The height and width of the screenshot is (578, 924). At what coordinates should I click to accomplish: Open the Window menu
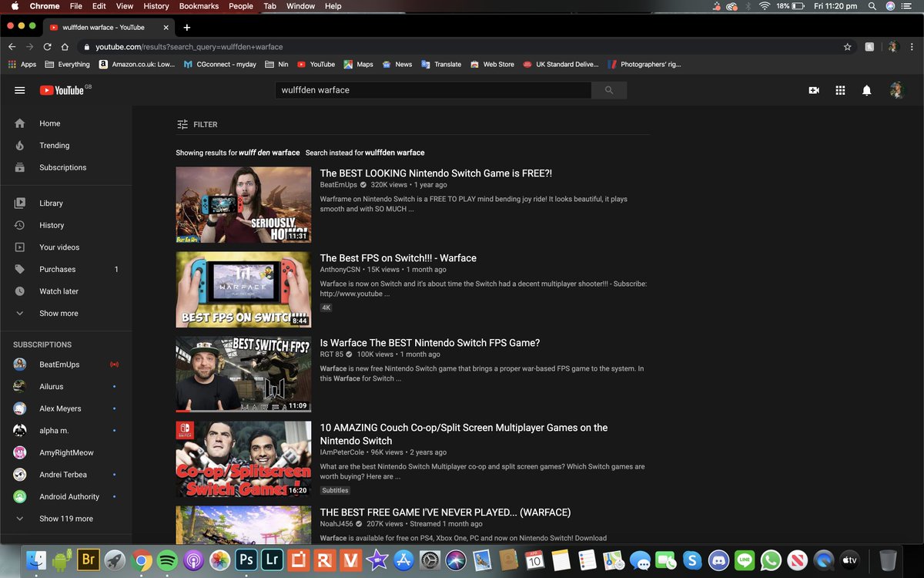300,6
